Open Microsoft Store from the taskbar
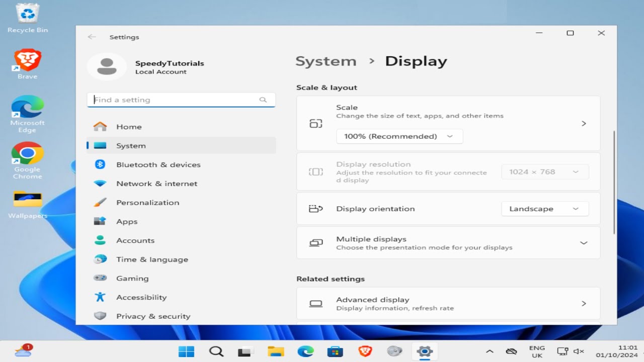644x362 pixels. click(335, 351)
